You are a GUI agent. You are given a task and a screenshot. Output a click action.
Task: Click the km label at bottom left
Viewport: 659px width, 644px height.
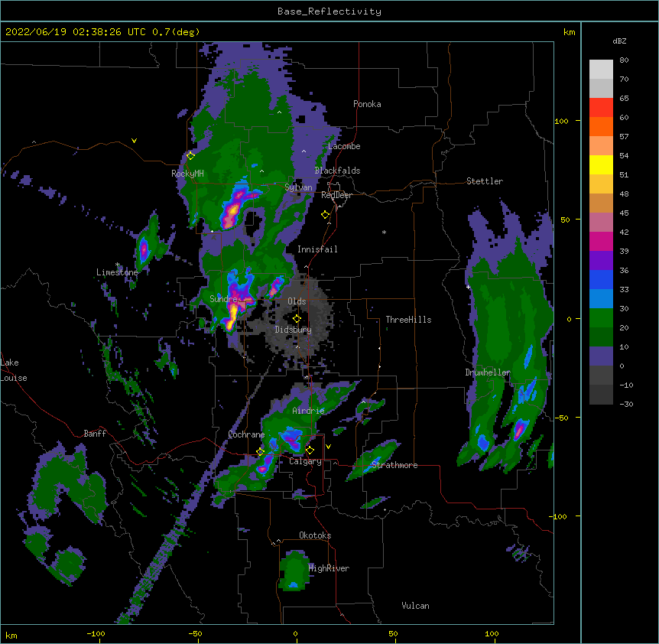11,635
